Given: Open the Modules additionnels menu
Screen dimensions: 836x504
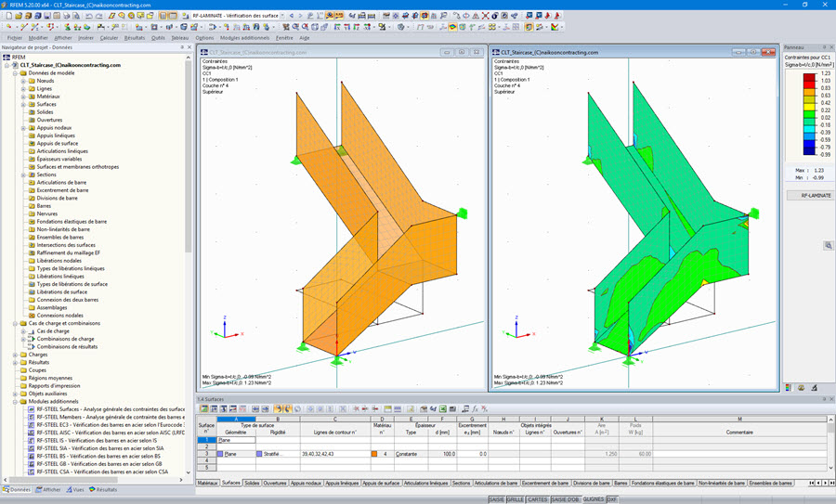Looking at the screenshot, I should point(244,38).
